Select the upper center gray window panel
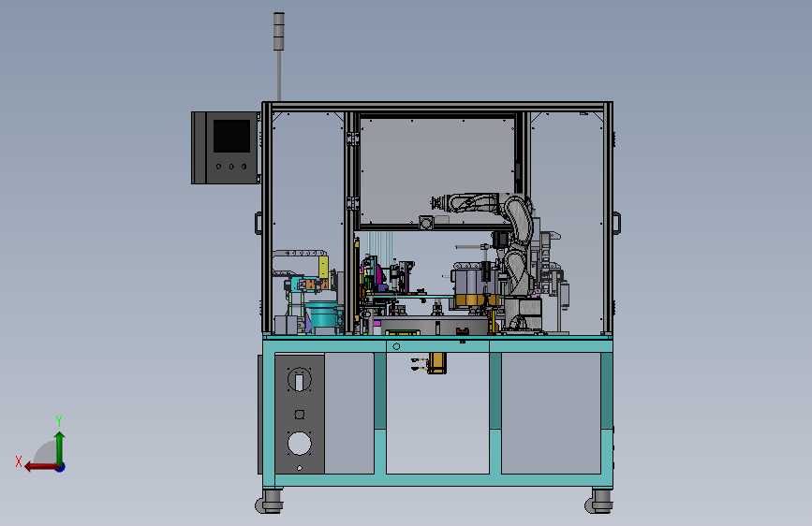The width and height of the screenshot is (812, 526). [x=436, y=171]
